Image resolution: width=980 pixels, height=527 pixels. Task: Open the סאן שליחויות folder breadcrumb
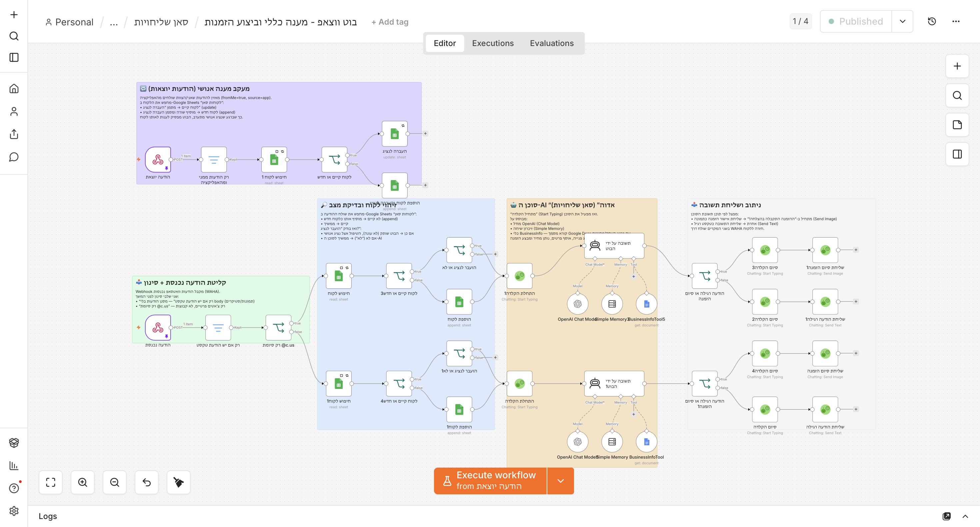pos(161,22)
